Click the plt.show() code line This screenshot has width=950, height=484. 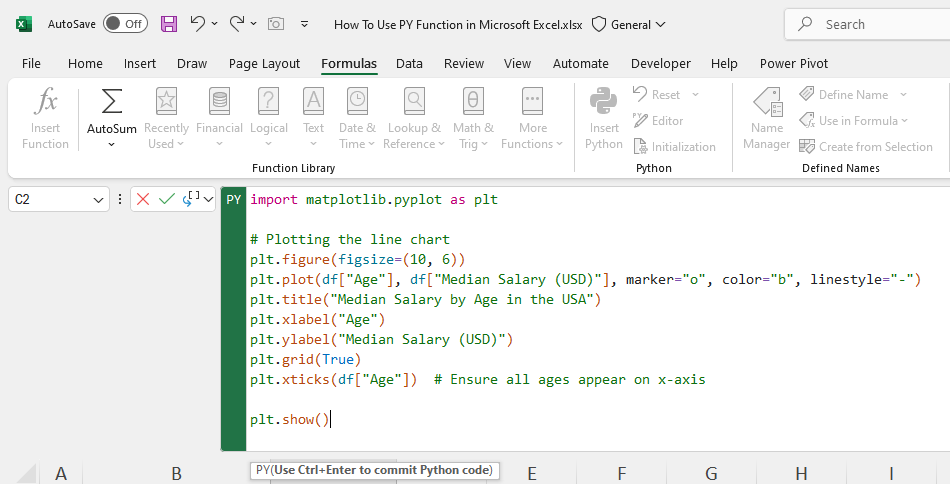point(290,419)
